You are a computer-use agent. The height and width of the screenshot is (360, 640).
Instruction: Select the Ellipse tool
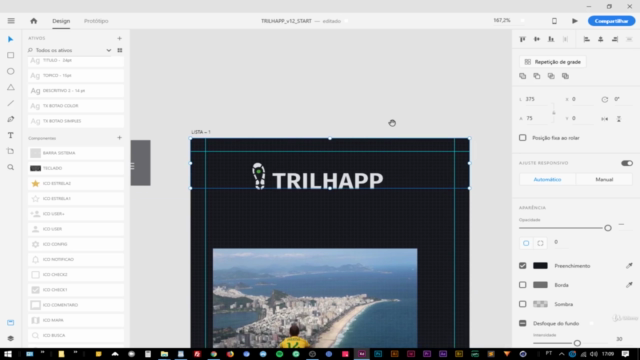[11, 71]
